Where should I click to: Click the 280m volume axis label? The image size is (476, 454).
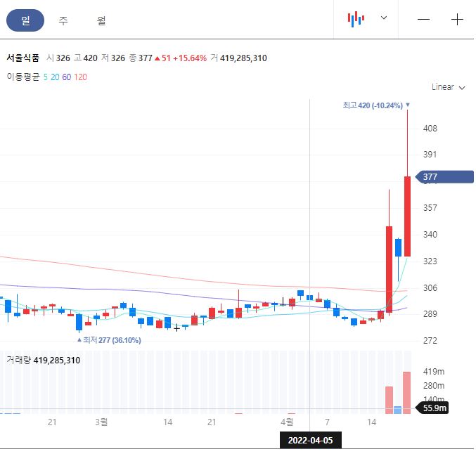pyautogui.click(x=434, y=386)
